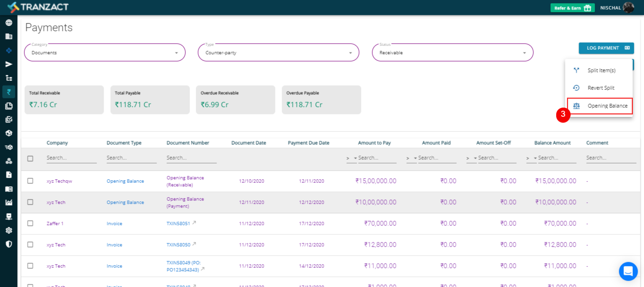The width and height of the screenshot is (644, 287).
Task: Click the Overdue Payable card
Action: [321, 100]
